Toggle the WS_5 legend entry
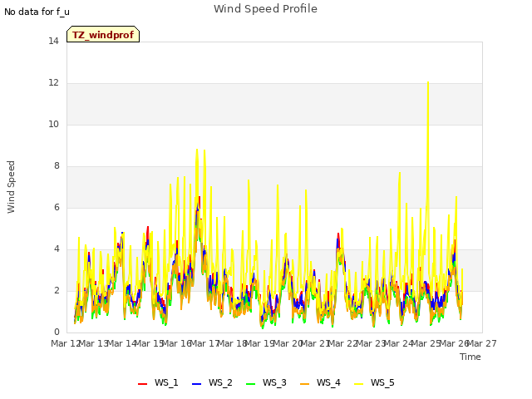Screen dimensions: 532x399 click(x=374, y=382)
